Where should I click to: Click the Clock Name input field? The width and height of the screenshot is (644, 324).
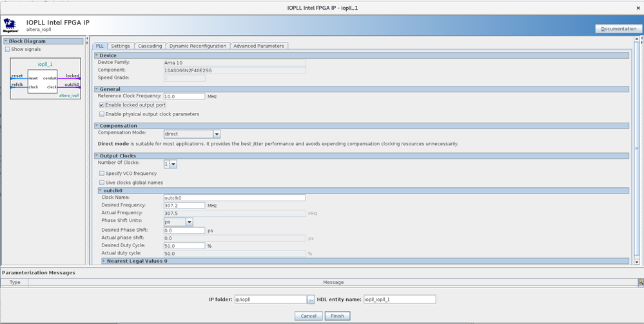click(x=235, y=197)
